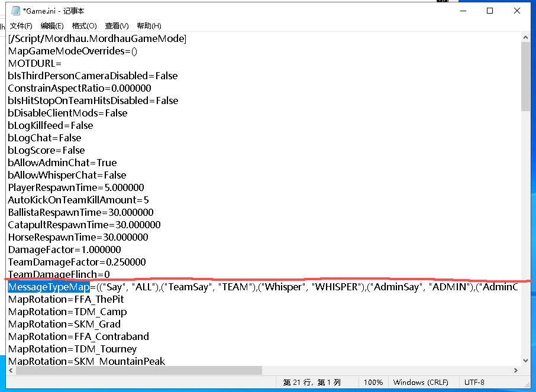Image resolution: width=536 pixels, height=392 pixels.
Task: Click the highlighted MessageTypeMap text
Action: click(x=49, y=287)
